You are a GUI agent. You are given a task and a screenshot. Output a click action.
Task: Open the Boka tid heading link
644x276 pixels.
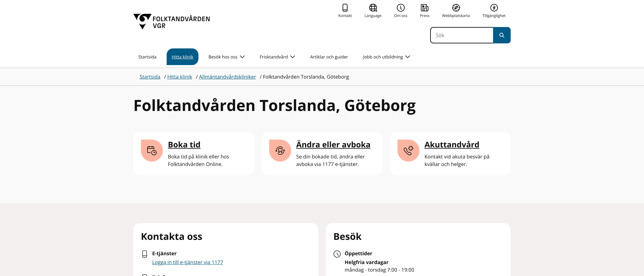click(184, 144)
